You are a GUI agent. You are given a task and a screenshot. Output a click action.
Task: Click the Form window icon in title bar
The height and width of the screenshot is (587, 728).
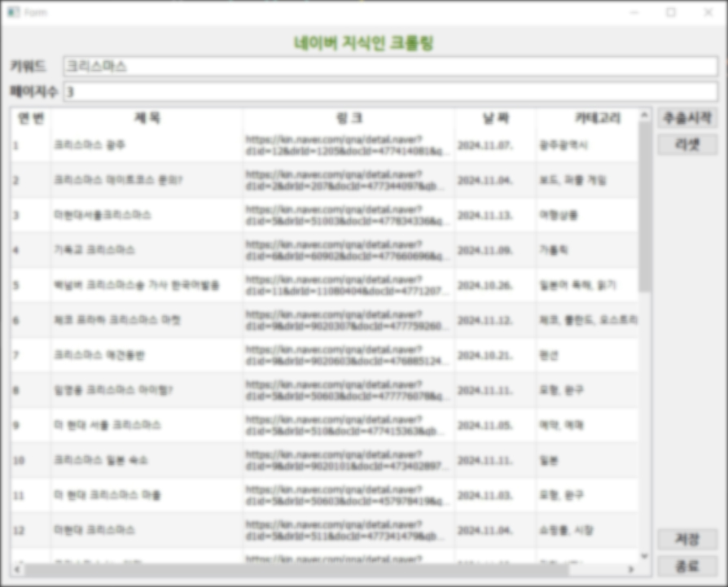coord(13,12)
